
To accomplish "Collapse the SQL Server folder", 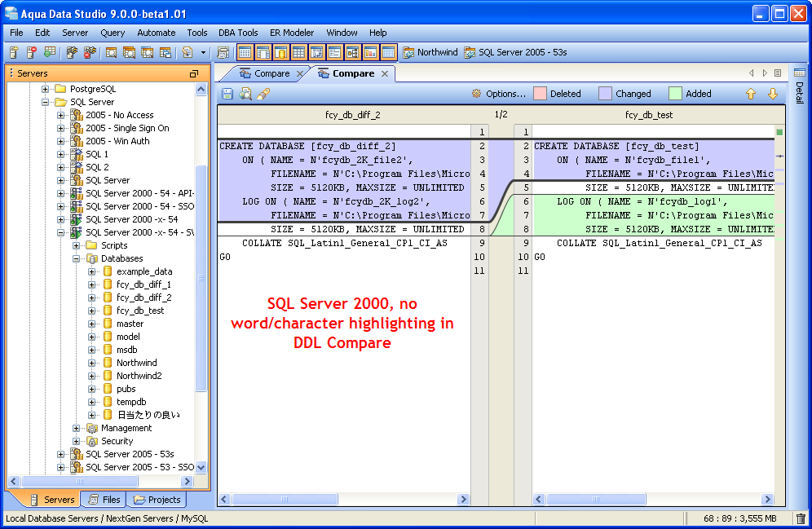I will tap(45, 102).
